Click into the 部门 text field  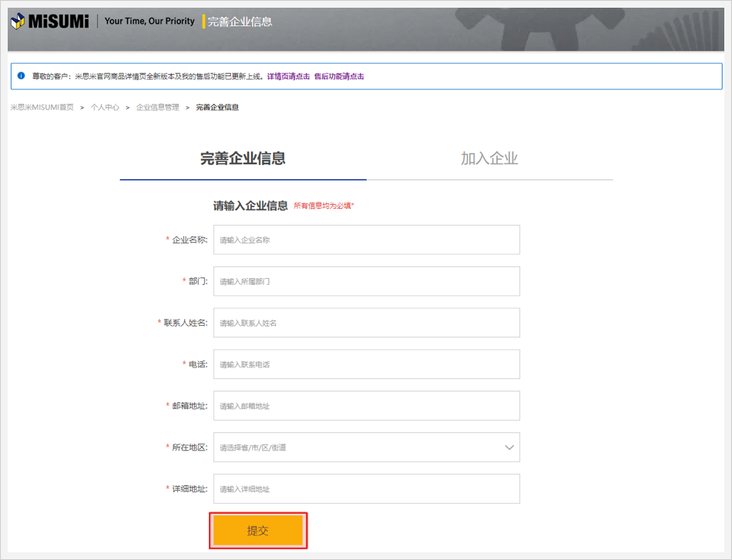click(366, 281)
